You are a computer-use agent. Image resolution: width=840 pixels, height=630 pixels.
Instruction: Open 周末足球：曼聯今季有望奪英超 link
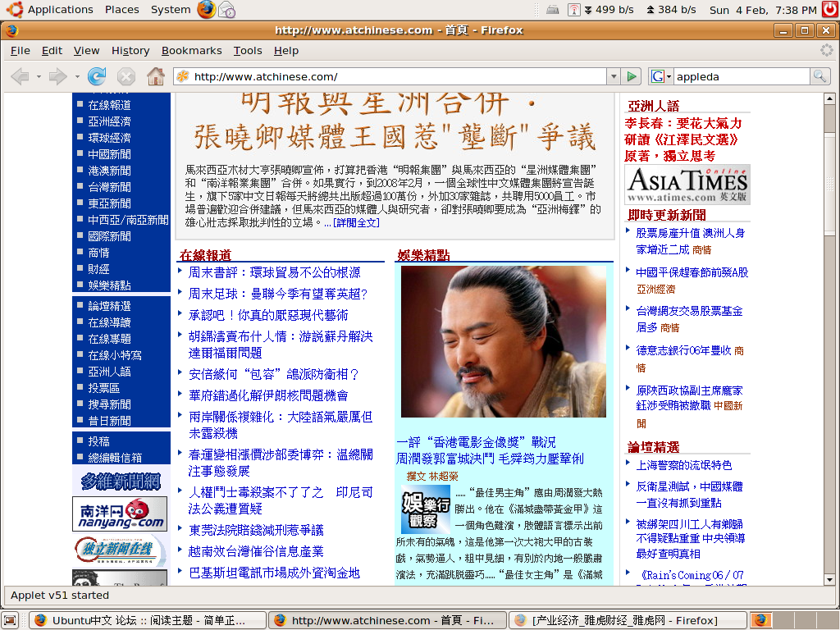(x=277, y=294)
